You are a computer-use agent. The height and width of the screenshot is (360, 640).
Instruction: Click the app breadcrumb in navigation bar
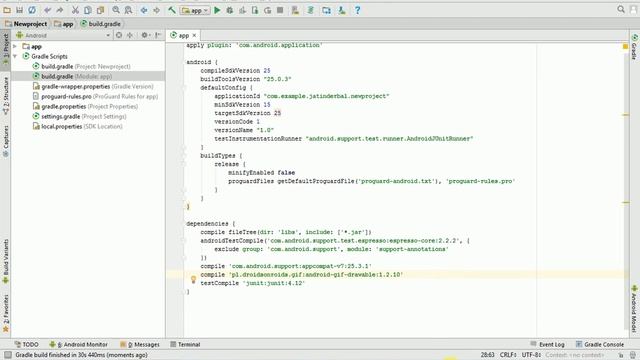pyautogui.click(x=64, y=24)
